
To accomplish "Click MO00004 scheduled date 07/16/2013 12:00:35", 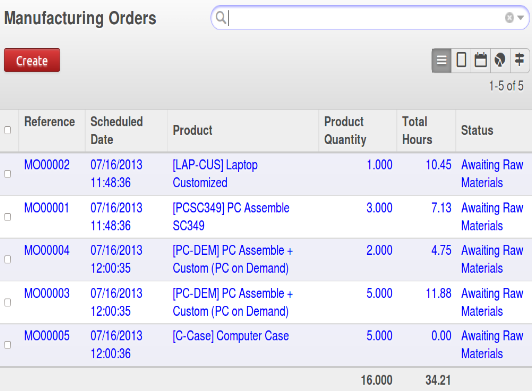I will pyautogui.click(x=116, y=260).
